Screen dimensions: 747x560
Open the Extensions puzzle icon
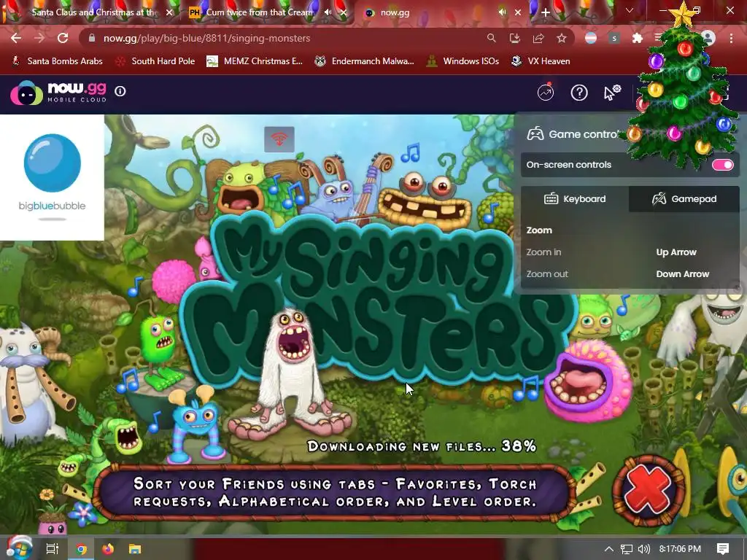click(x=638, y=38)
